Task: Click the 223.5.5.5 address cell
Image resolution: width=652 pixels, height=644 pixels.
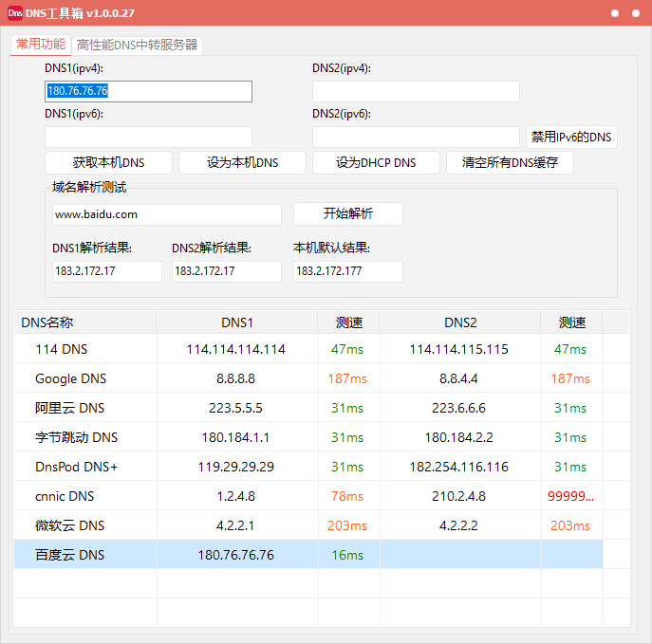Action: pos(235,408)
